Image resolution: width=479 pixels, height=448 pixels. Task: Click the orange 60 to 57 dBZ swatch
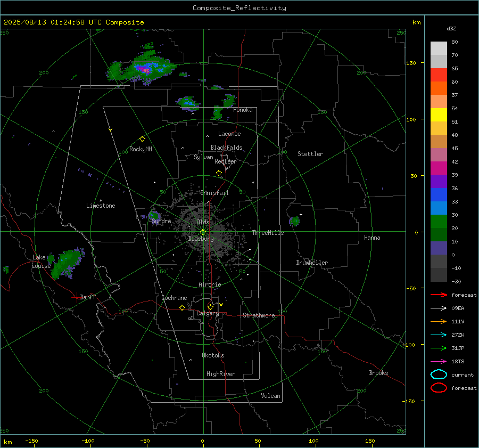pos(439,88)
